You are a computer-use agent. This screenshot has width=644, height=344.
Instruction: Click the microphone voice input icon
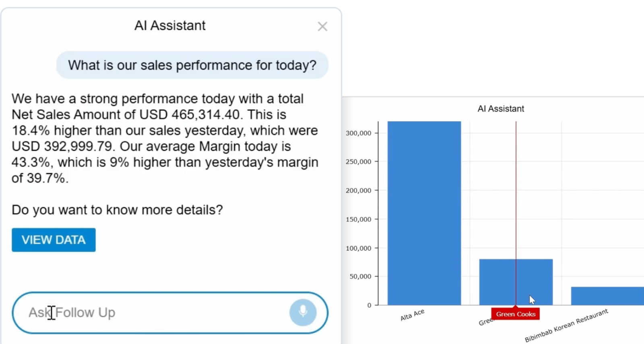coord(303,312)
